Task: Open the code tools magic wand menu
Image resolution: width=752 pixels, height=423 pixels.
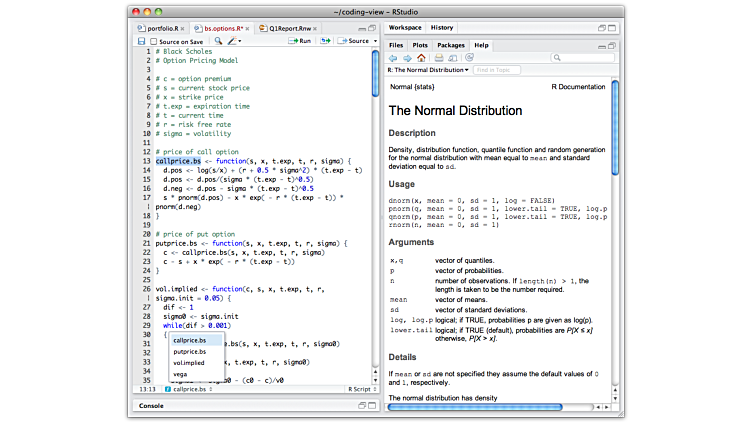Action: [x=233, y=41]
